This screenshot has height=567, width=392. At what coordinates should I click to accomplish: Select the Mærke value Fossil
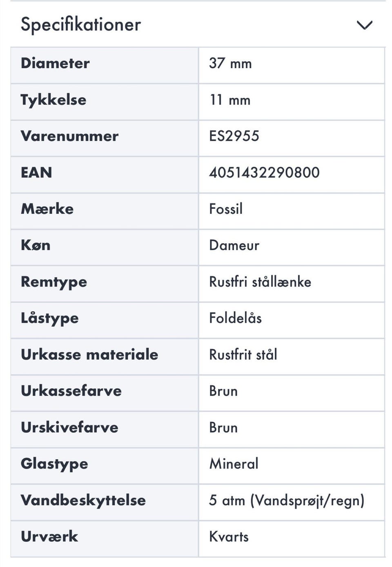pos(226,209)
